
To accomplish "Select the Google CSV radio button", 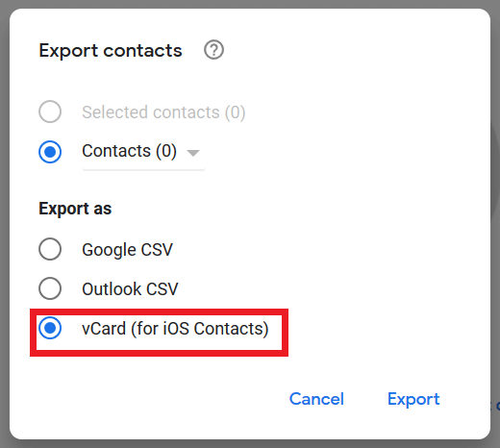I will (x=50, y=249).
